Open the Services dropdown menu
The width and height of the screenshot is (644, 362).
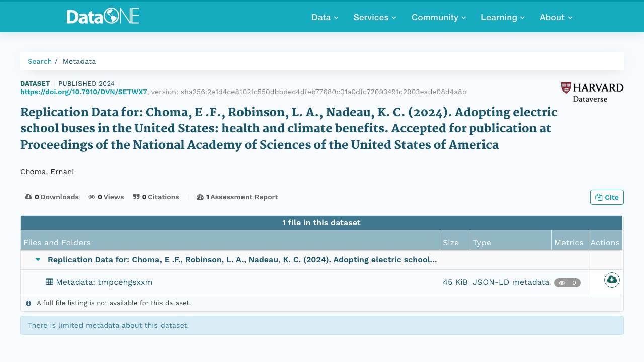coord(375,17)
